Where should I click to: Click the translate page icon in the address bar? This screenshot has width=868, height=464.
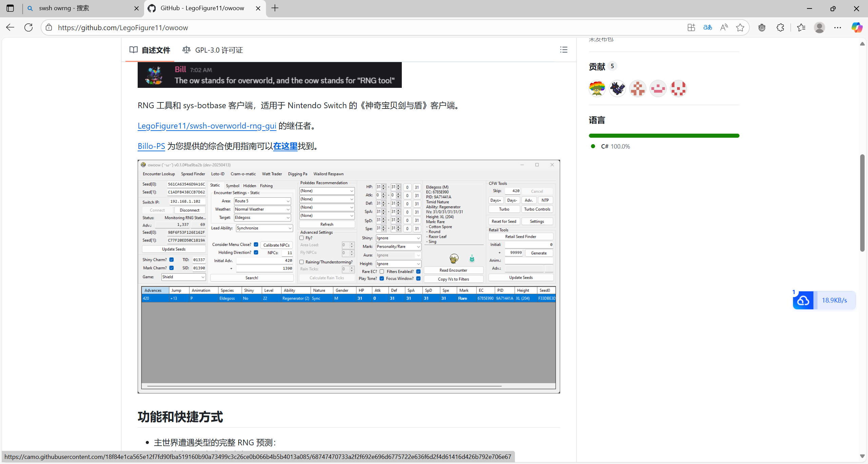[x=707, y=27]
